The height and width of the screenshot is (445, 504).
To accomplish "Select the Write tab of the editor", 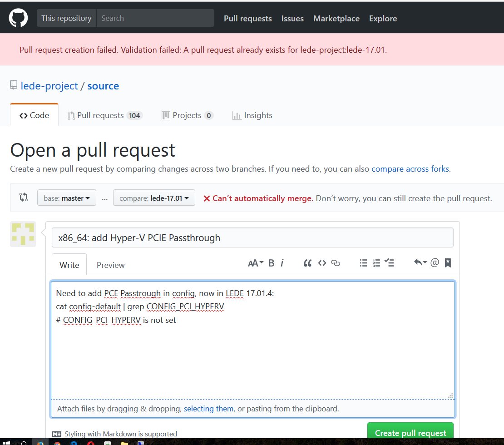I will (x=69, y=265).
